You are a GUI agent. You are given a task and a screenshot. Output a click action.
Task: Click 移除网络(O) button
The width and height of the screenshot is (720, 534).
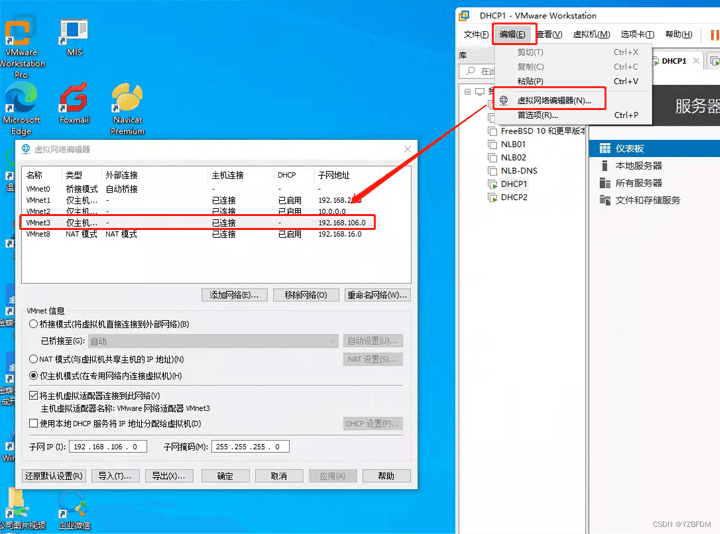pos(306,295)
